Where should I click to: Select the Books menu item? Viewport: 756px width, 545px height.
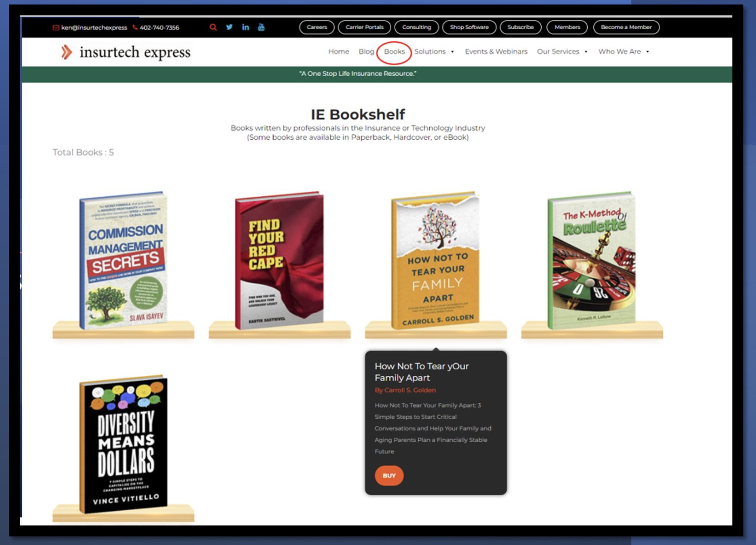click(394, 51)
